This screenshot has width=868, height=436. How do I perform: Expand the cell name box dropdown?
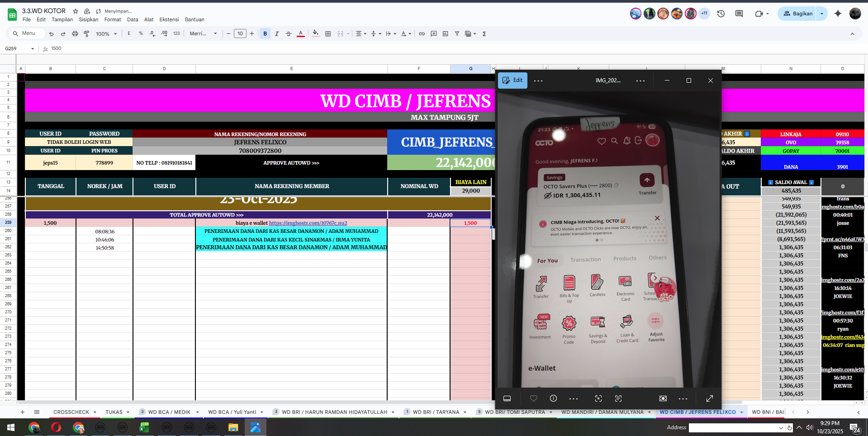[33, 49]
